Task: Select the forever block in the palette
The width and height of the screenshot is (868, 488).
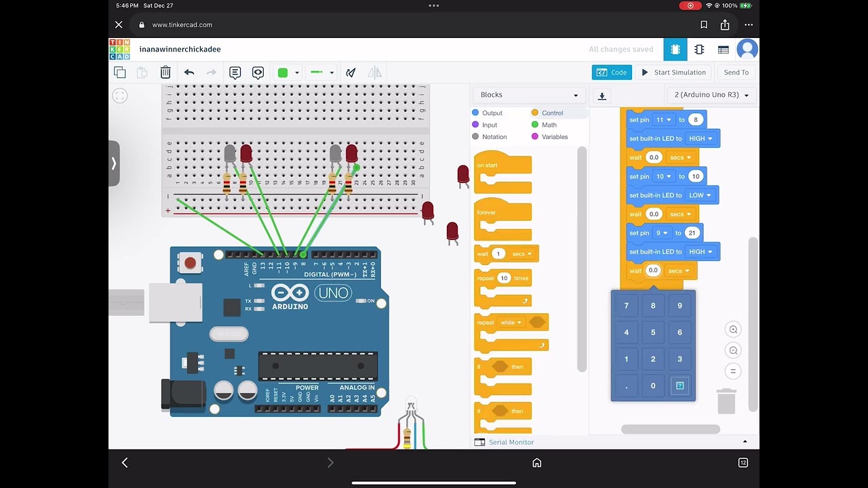Action: click(502, 220)
